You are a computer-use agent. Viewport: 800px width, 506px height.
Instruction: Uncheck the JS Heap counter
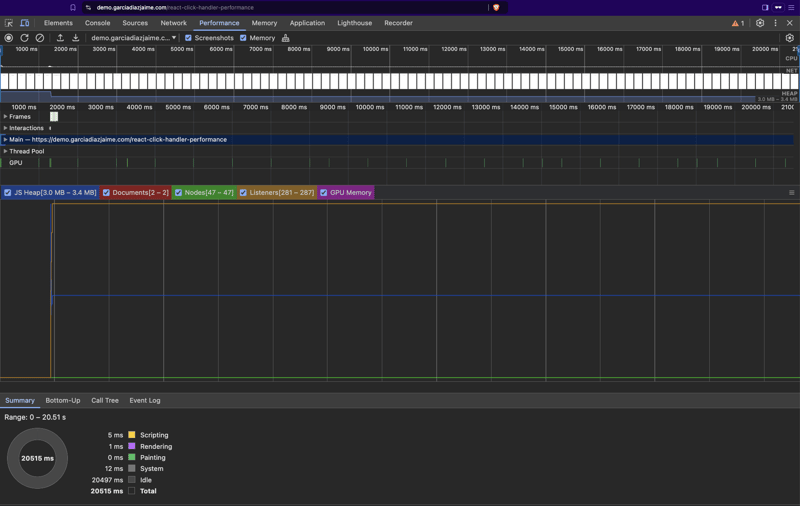pos(8,192)
